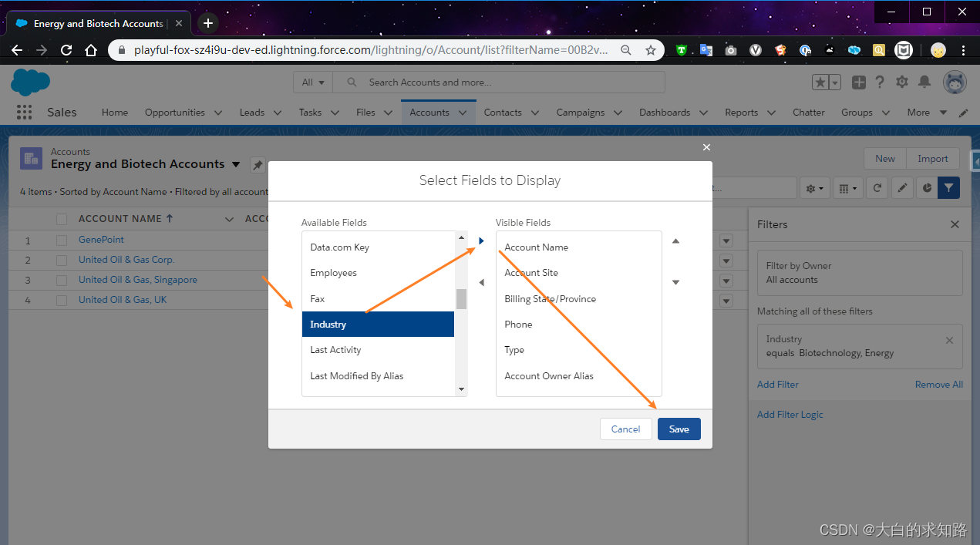Open the display-as table layout dropdown
The height and width of the screenshot is (545, 980).
pos(847,187)
